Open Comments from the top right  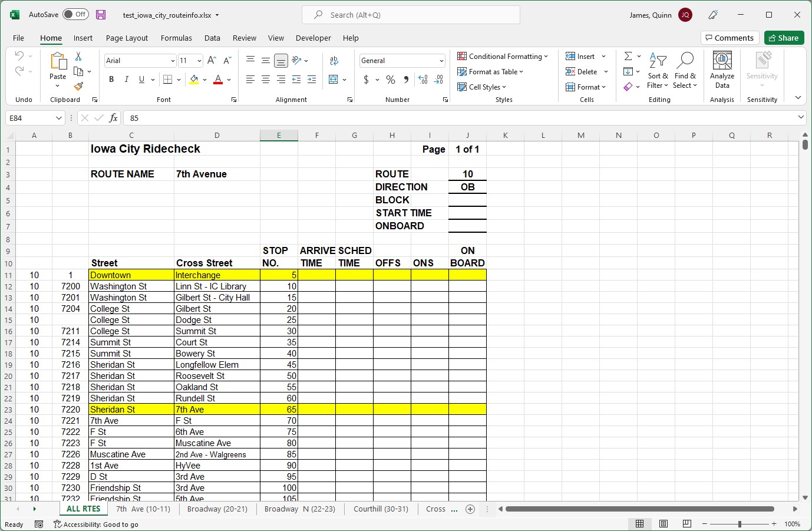pyautogui.click(x=730, y=37)
